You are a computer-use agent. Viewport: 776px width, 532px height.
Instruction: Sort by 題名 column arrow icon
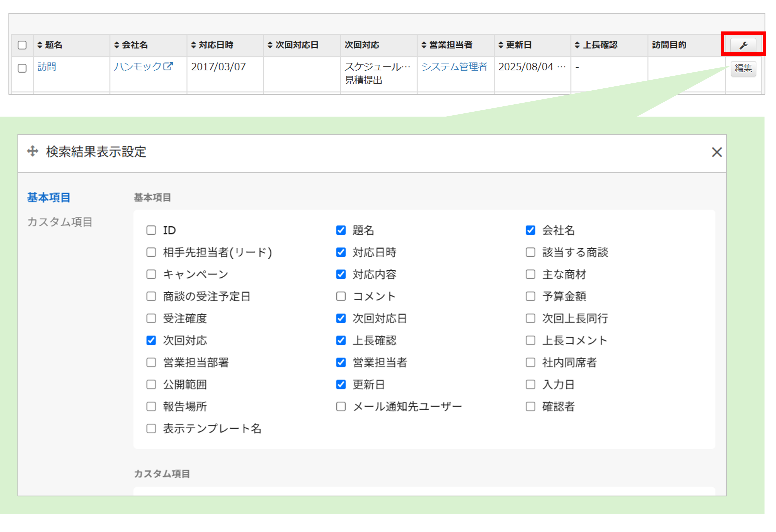point(40,45)
